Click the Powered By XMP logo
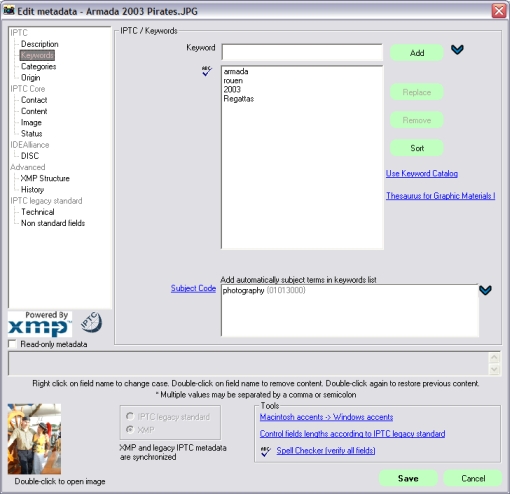 (x=40, y=324)
